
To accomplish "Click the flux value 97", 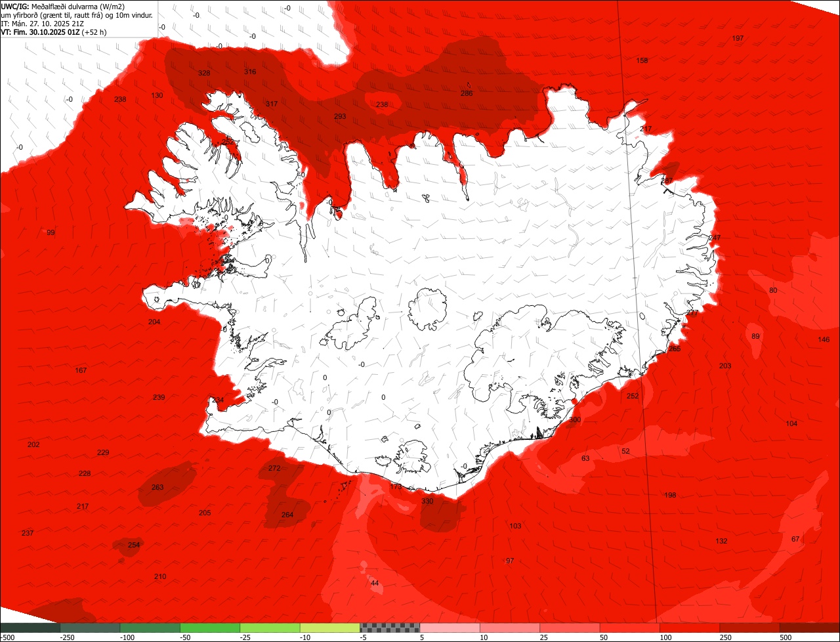I will click(510, 560).
